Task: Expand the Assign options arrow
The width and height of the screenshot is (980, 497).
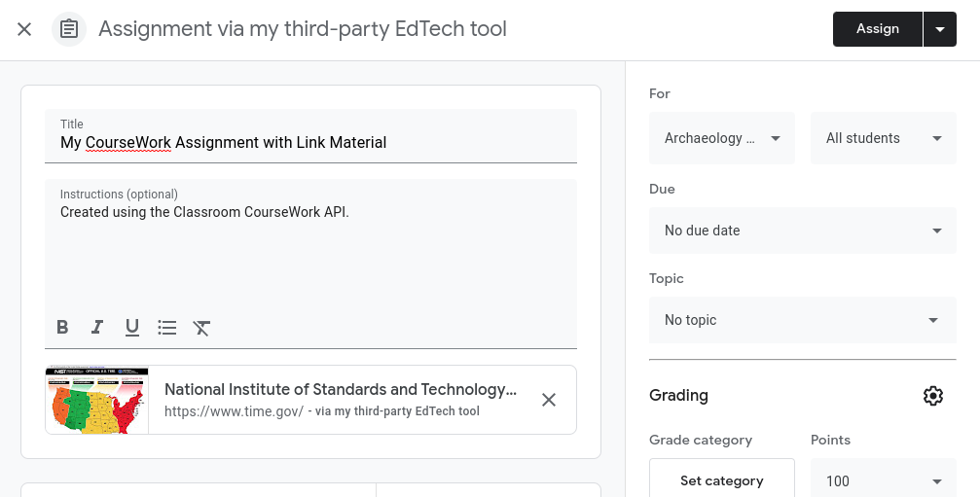Action: coord(940,29)
